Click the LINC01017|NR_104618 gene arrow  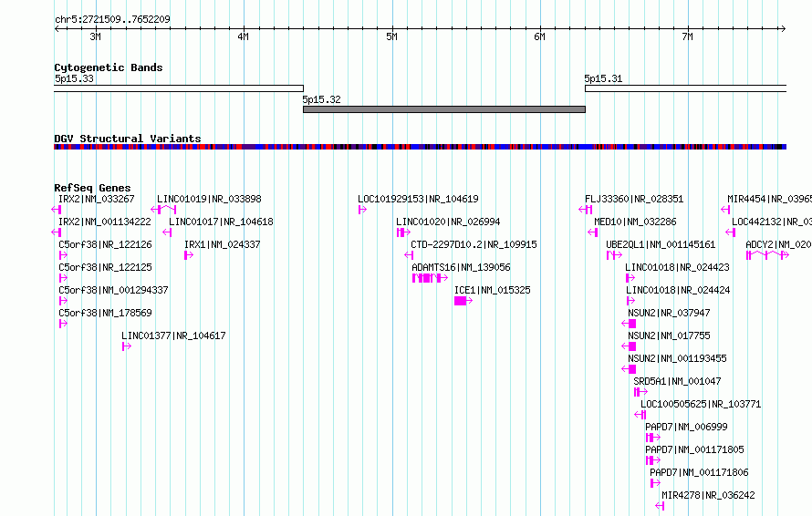[x=167, y=232]
